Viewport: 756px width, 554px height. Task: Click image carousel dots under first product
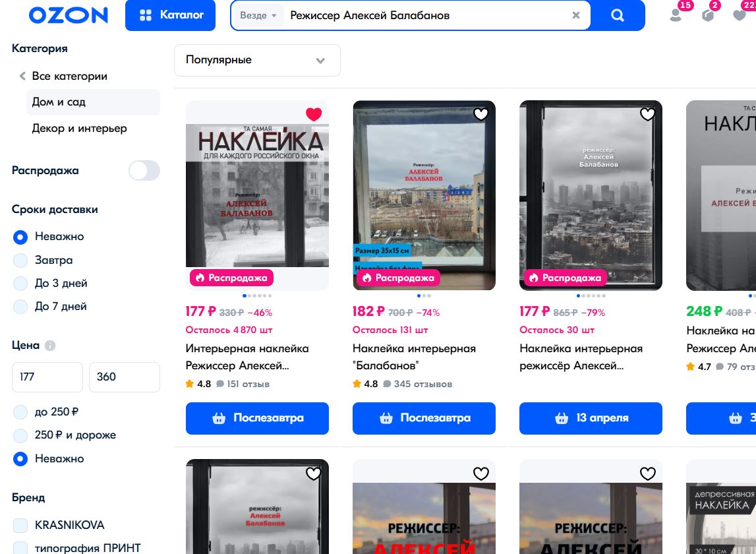(x=257, y=296)
